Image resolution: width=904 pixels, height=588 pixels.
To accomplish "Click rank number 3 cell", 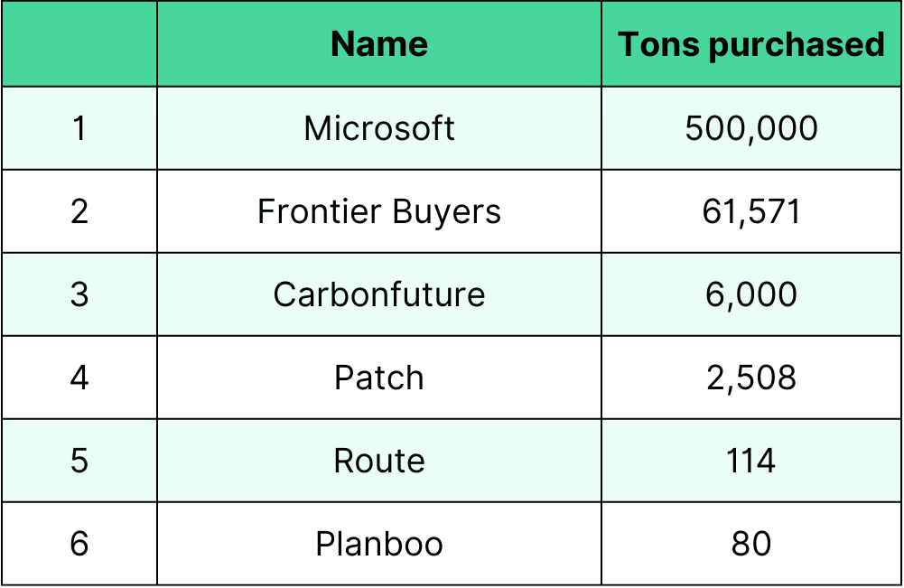I will [79, 294].
